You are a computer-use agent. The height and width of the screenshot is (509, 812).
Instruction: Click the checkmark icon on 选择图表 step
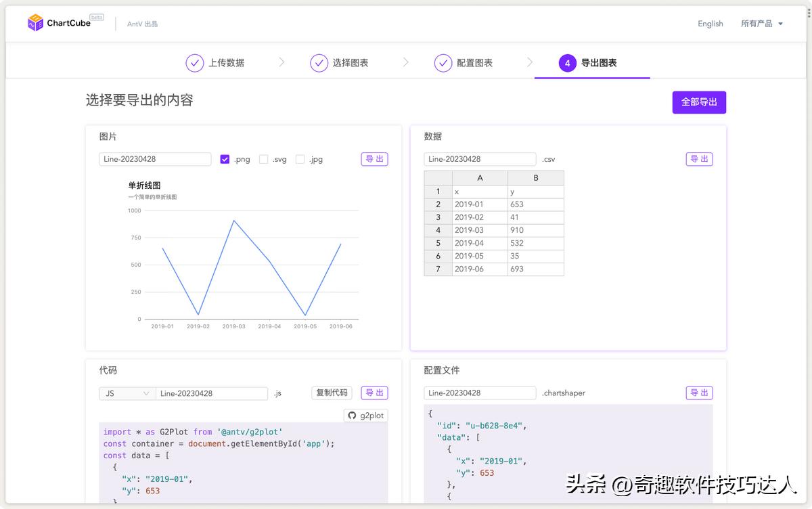pyautogui.click(x=319, y=62)
